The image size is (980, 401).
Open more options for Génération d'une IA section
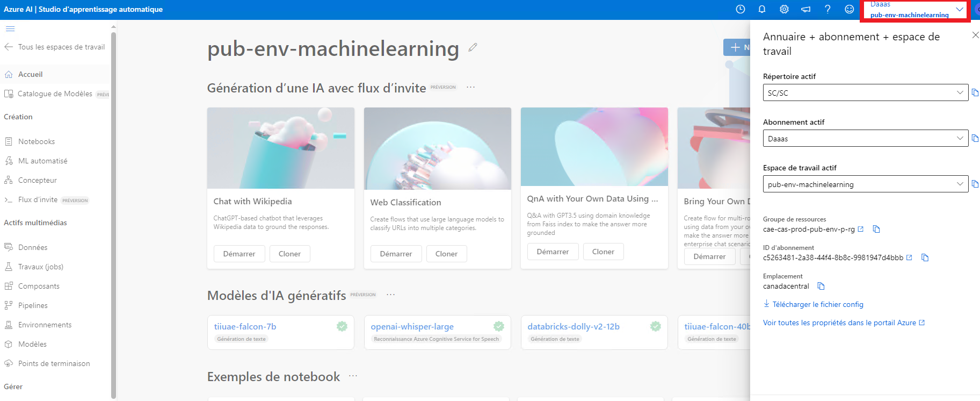(470, 87)
